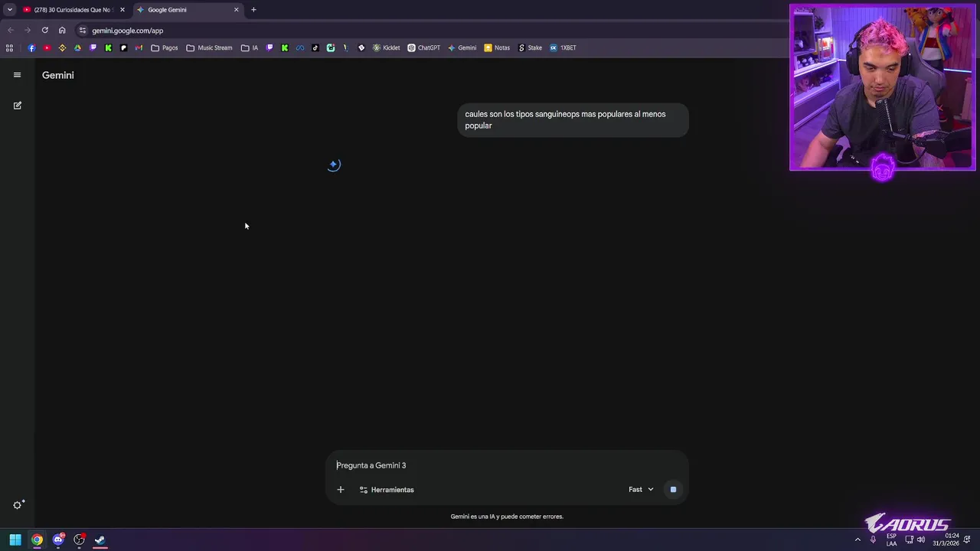This screenshot has height=551, width=980.
Task: Open OBS Studio from the taskbar
Action: click(x=79, y=540)
